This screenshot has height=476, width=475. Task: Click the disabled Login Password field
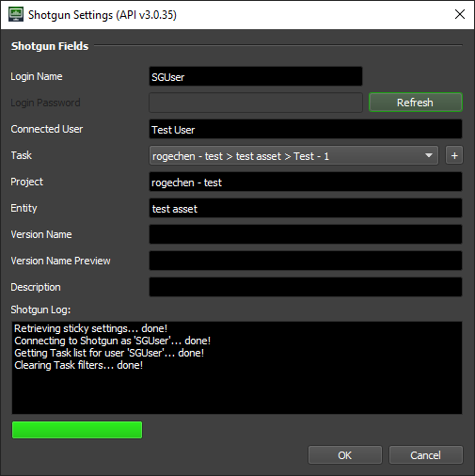tap(256, 103)
